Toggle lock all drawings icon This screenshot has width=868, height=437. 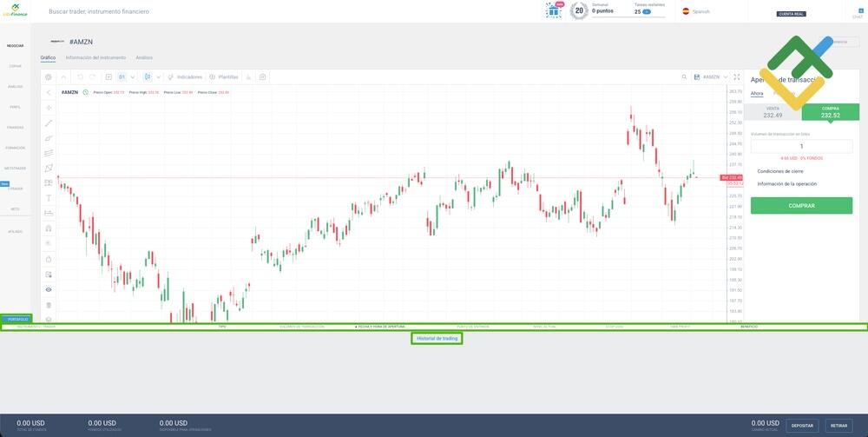coord(49,259)
